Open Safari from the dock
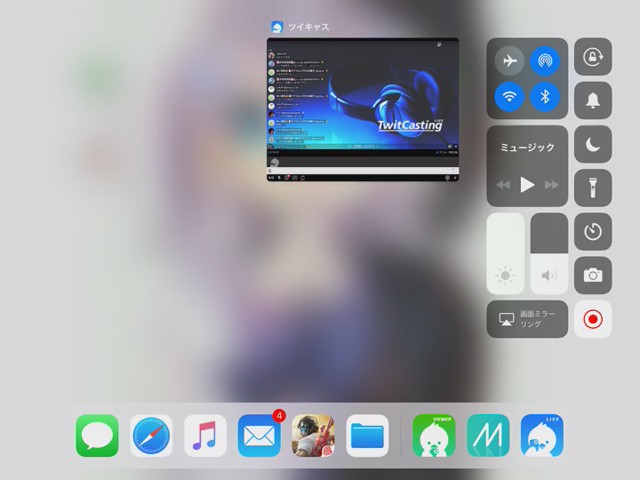 pos(151,436)
